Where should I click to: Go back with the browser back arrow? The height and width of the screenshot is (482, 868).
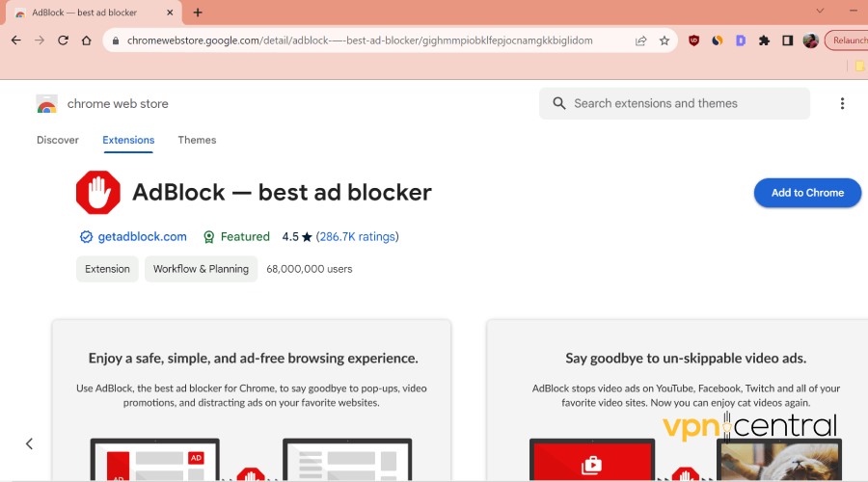pos(16,40)
